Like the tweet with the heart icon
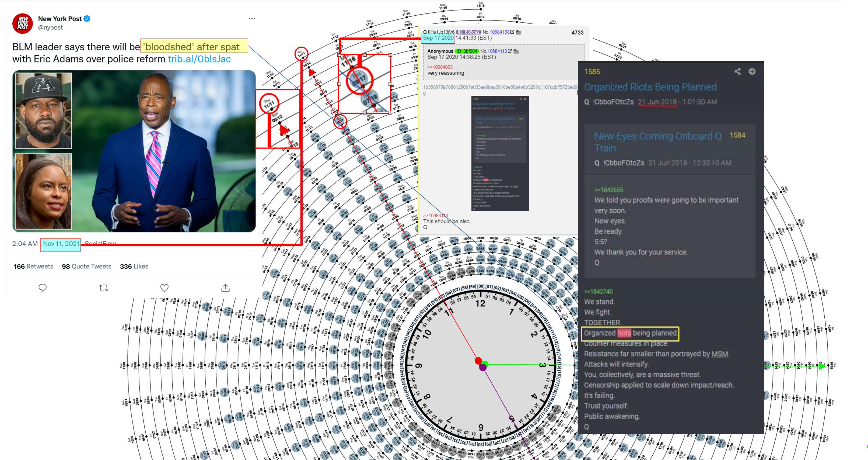The height and width of the screenshot is (460, 868). (x=164, y=288)
